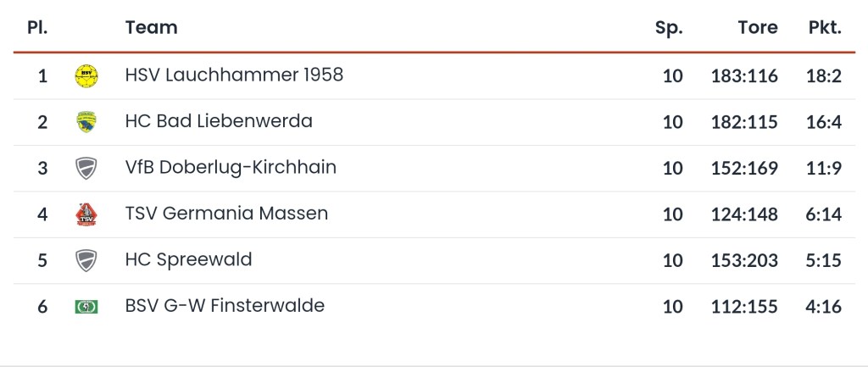Click the Pl. column header

(38, 27)
